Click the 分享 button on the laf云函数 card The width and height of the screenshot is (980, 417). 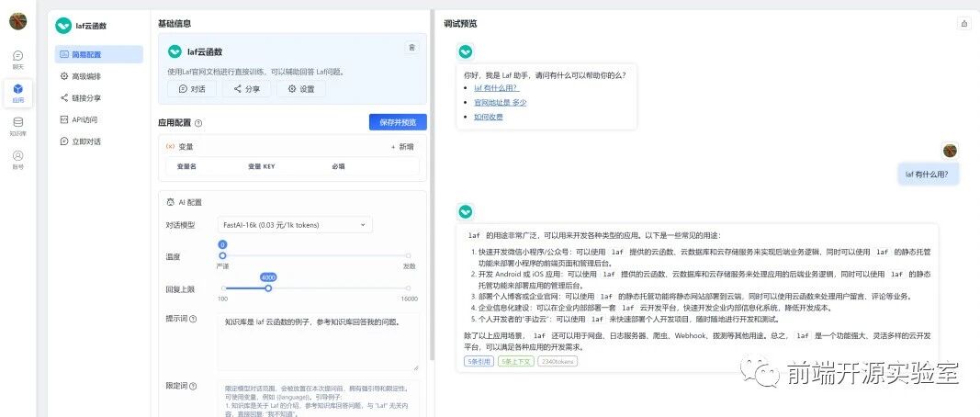point(246,89)
